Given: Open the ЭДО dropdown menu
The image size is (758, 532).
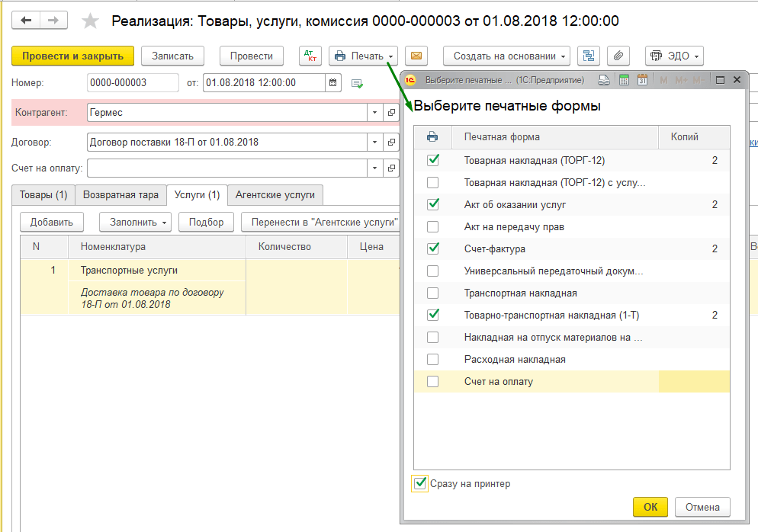Looking at the screenshot, I should pyautogui.click(x=674, y=56).
